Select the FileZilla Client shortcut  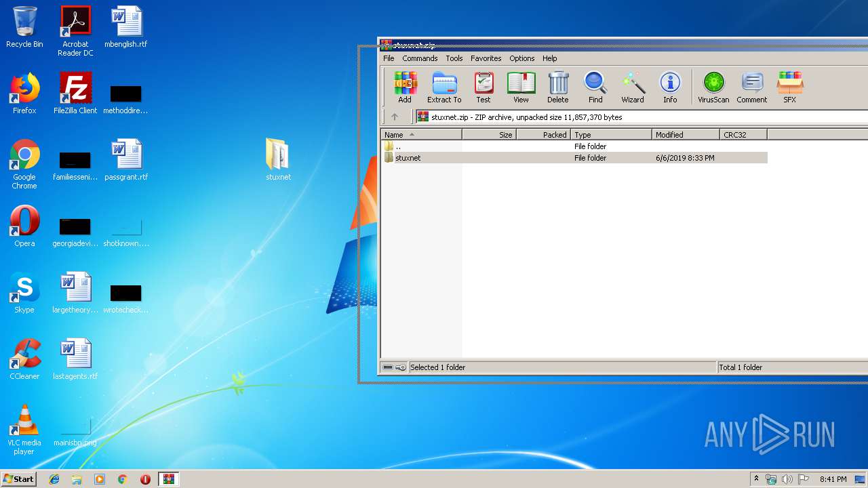(x=75, y=94)
